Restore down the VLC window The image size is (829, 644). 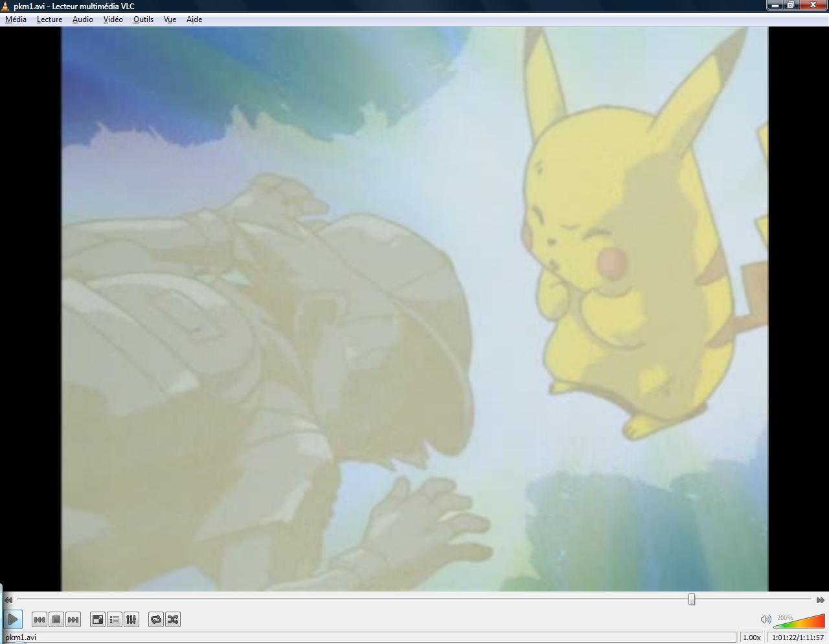[x=791, y=5]
